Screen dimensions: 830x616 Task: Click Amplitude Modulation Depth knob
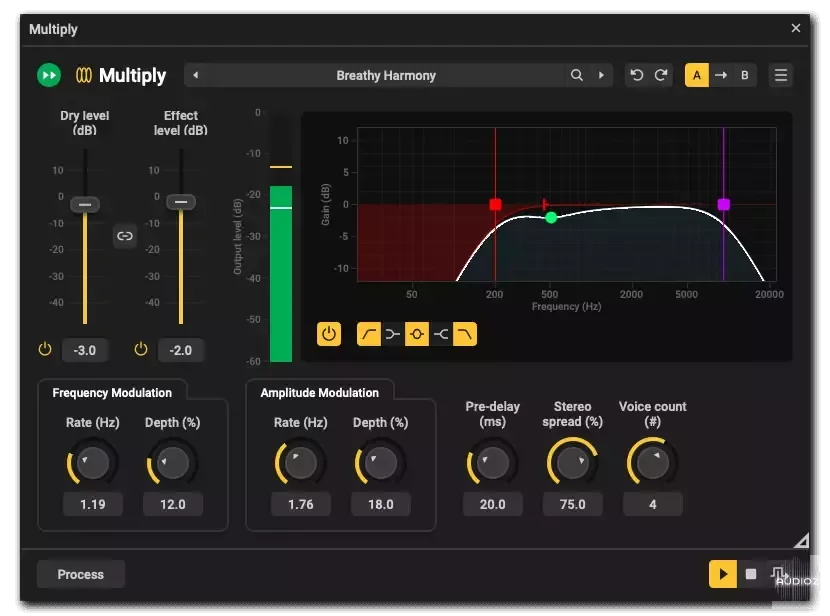tap(381, 463)
